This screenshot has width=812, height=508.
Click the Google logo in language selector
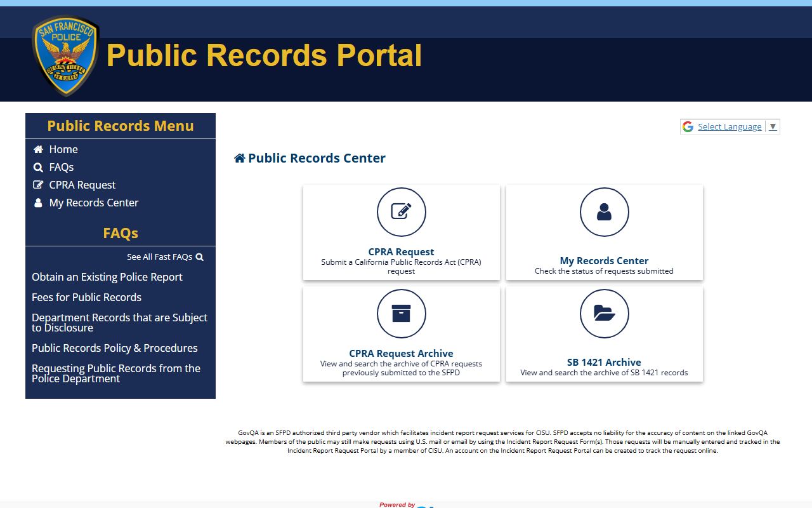coord(688,127)
